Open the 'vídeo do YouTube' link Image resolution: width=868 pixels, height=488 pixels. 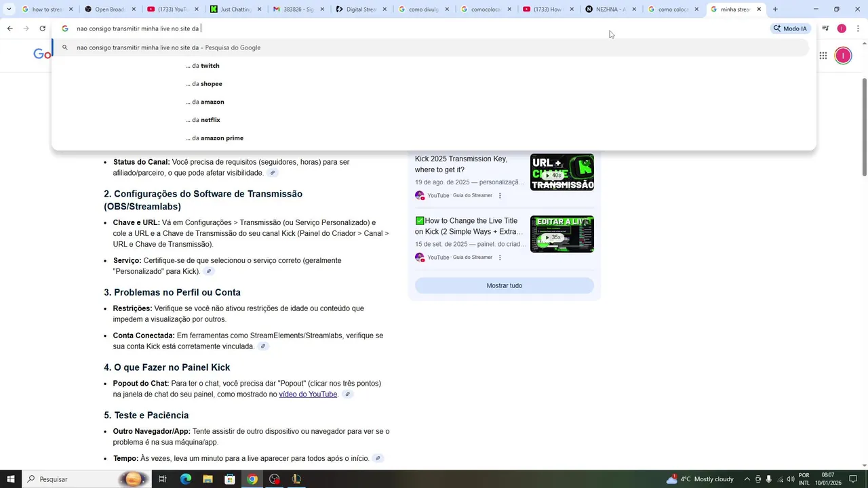coord(308,394)
